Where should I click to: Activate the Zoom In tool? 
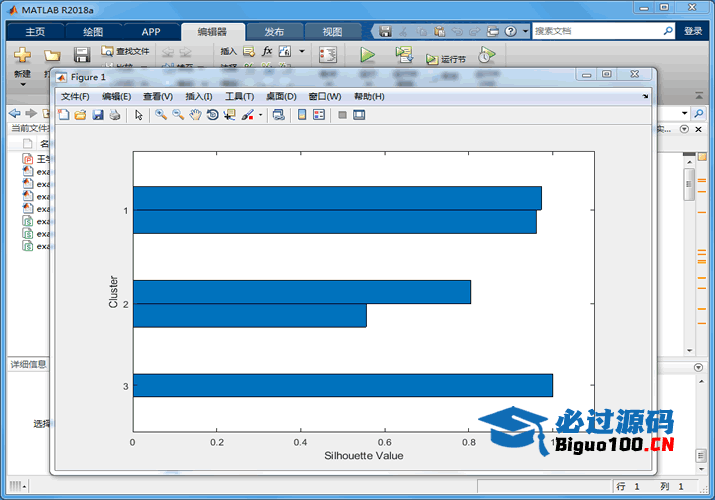click(161, 115)
